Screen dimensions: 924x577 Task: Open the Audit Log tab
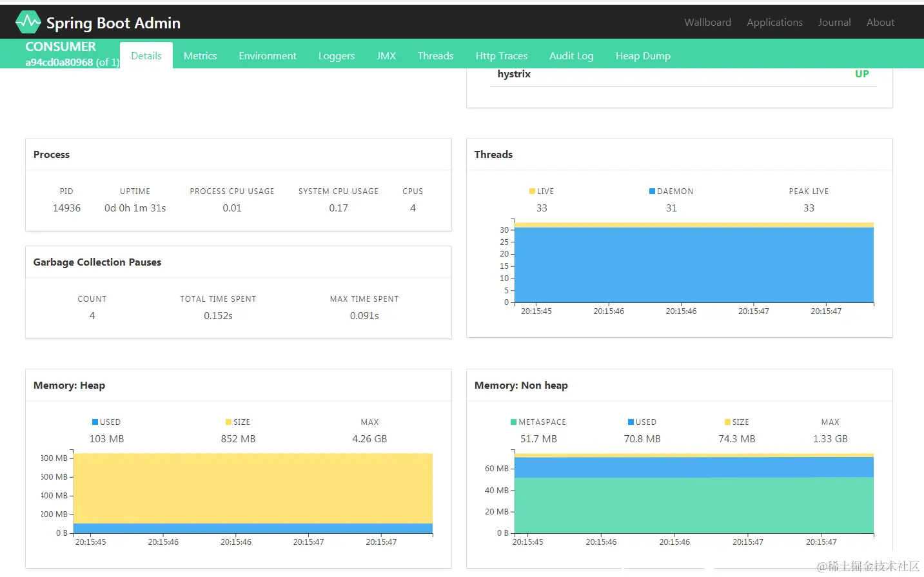(571, 55)
